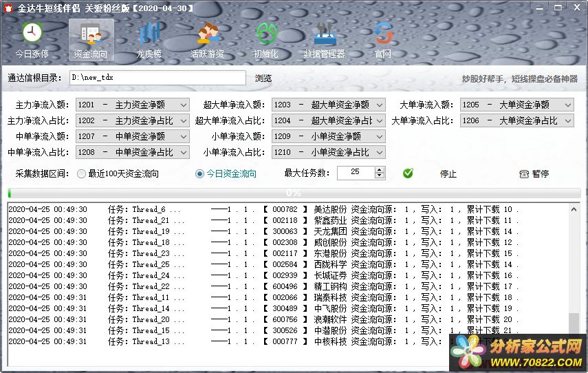Increase 最大任务数 with up arrow
The width and height of the screenshot is (588, 373).
[x=380, y=169]
